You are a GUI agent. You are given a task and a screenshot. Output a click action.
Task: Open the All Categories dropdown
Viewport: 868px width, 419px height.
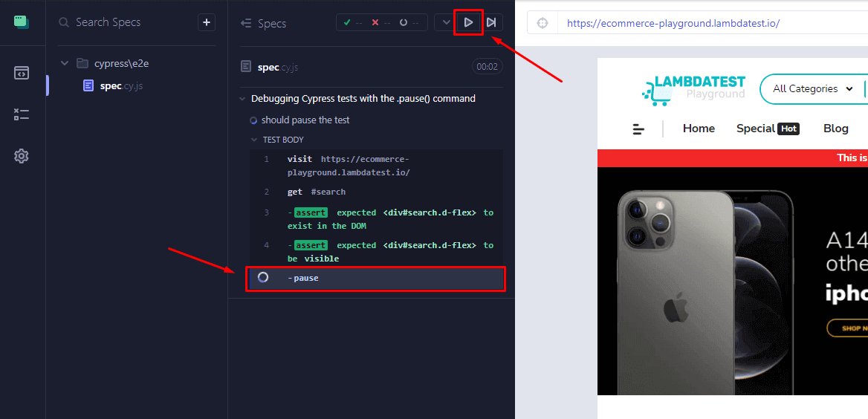[813, 88]
